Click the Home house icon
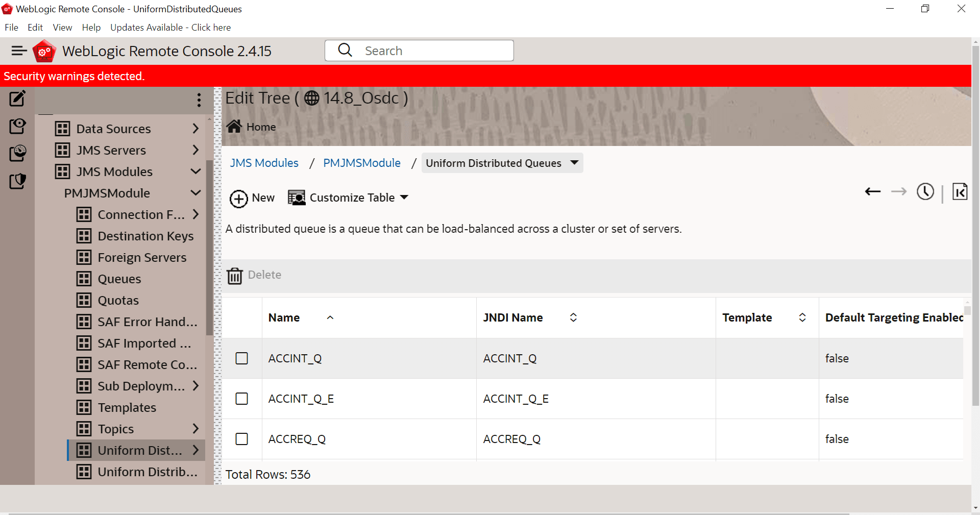This screenshot has height=515, width=980. tap(234, 126)
